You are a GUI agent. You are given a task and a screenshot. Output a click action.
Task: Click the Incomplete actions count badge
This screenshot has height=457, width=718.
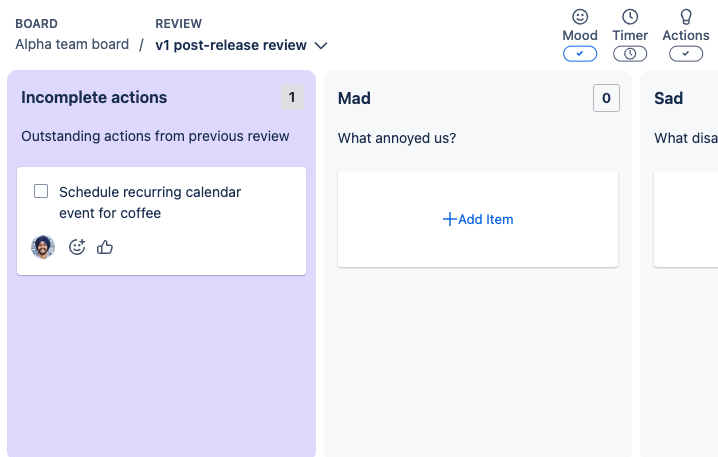pos(292,97)
